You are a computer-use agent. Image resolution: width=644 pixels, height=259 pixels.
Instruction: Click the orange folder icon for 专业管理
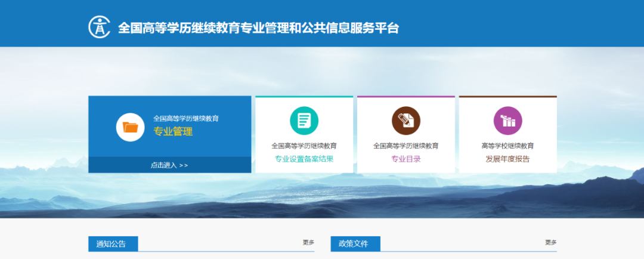tap(130, 127)
